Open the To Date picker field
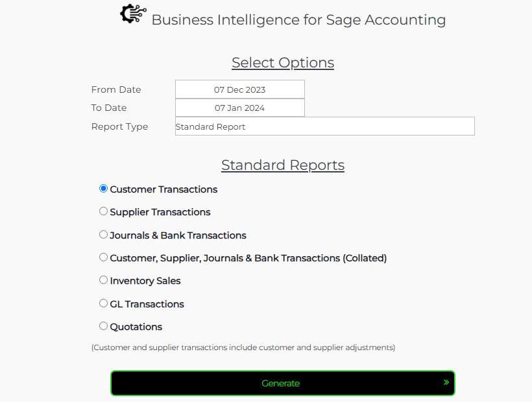 click(239, 108)
